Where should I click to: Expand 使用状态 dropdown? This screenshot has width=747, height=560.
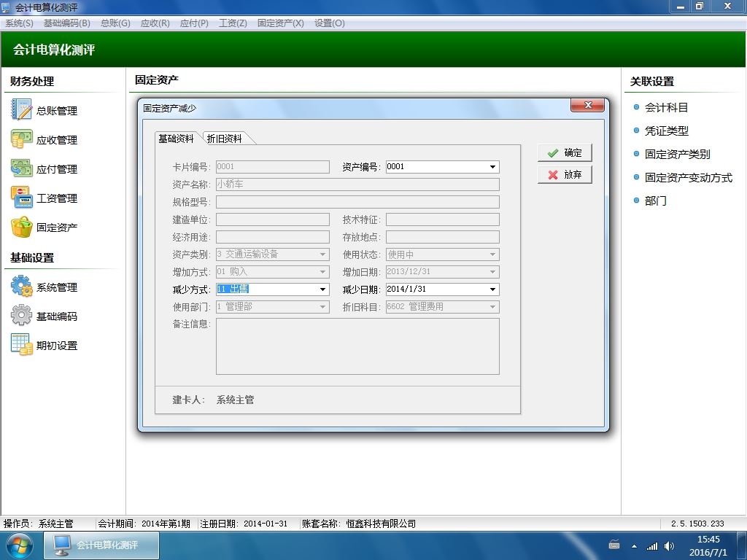tap(492, 254)
